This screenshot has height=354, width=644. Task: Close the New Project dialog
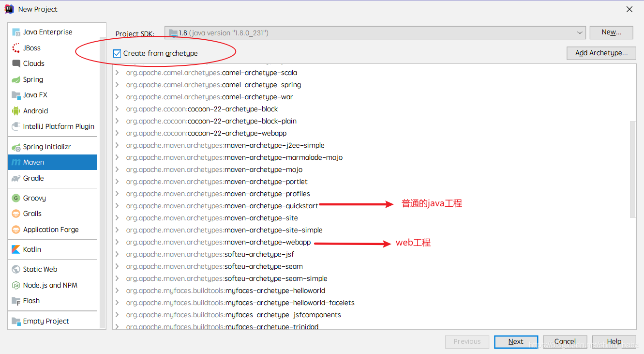pyautogui.click(x=629, y=9)
